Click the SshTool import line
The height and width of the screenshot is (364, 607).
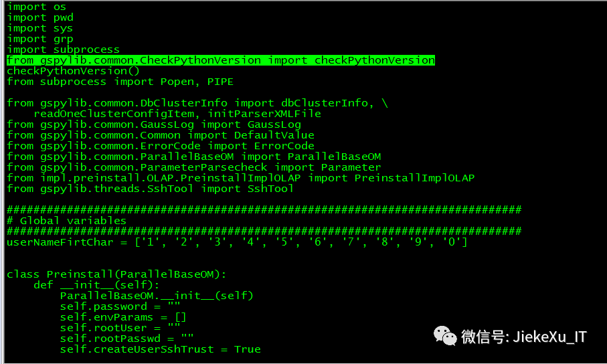[x=151, y=189]
